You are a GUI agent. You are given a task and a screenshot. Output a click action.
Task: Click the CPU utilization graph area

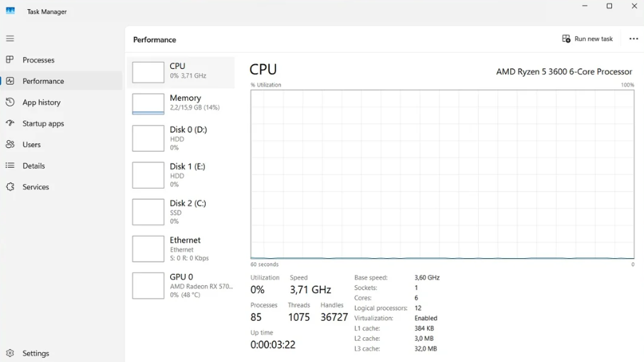(442, 174)
